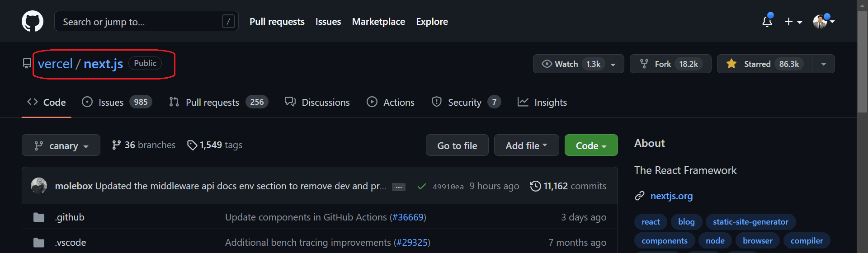Open the react topic tag
This screenshot has height=253, width=868.
click(x=651, y=222)
